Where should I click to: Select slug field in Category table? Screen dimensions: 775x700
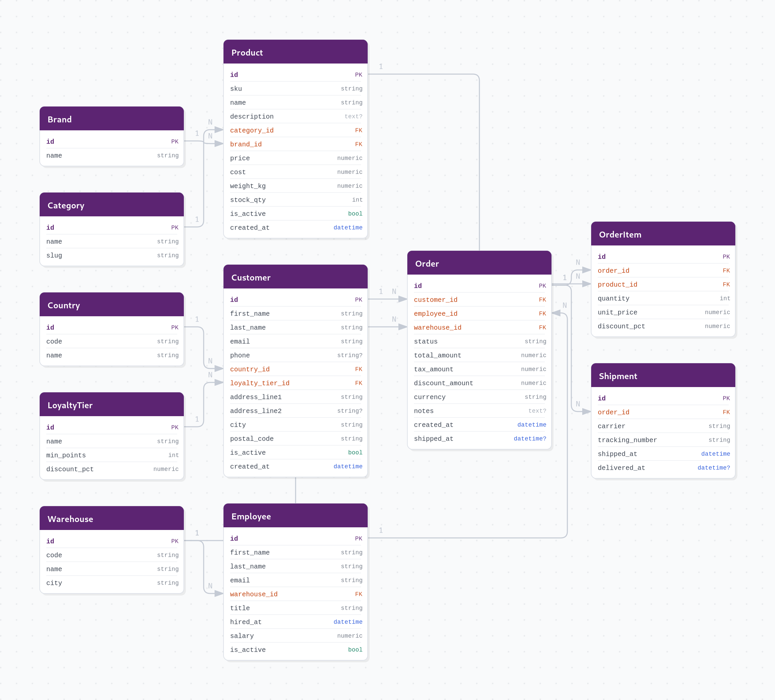111,255
